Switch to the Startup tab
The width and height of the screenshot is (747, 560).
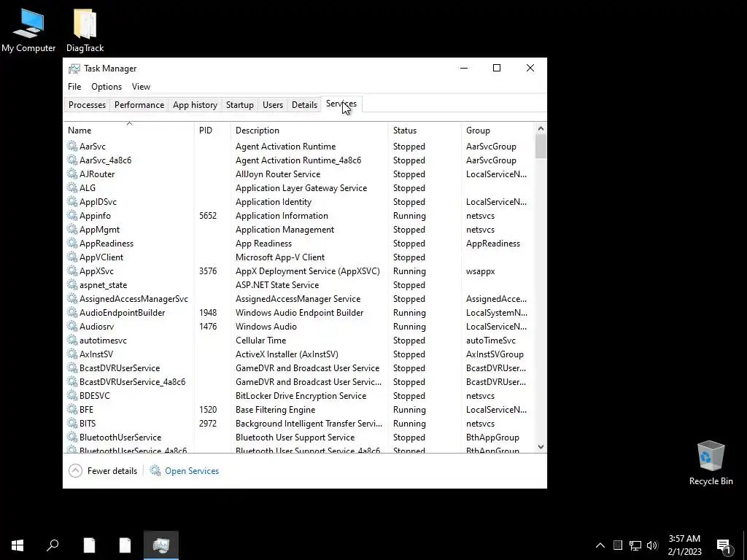point(239,105)
